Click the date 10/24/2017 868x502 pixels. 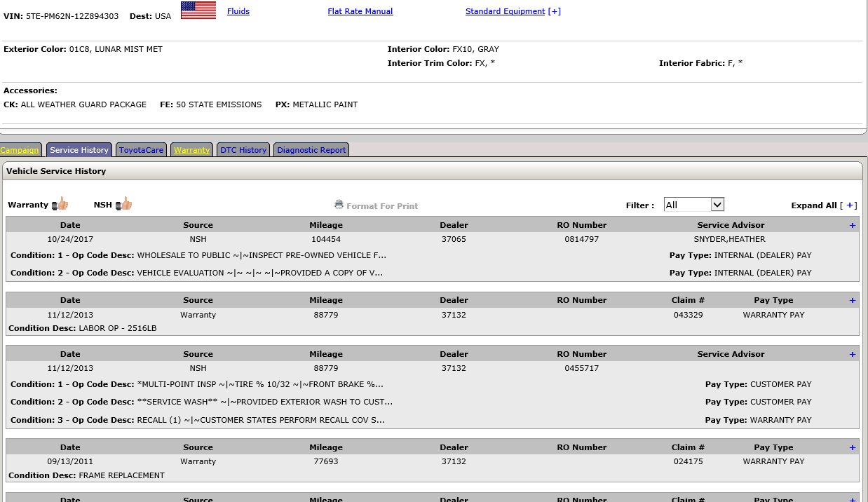70,239
